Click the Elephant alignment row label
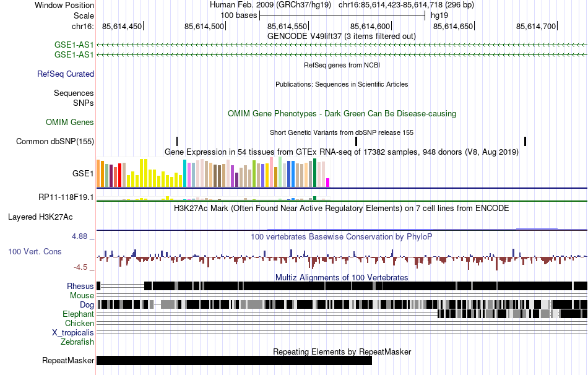The image size is (588, 375). point(78,314)
